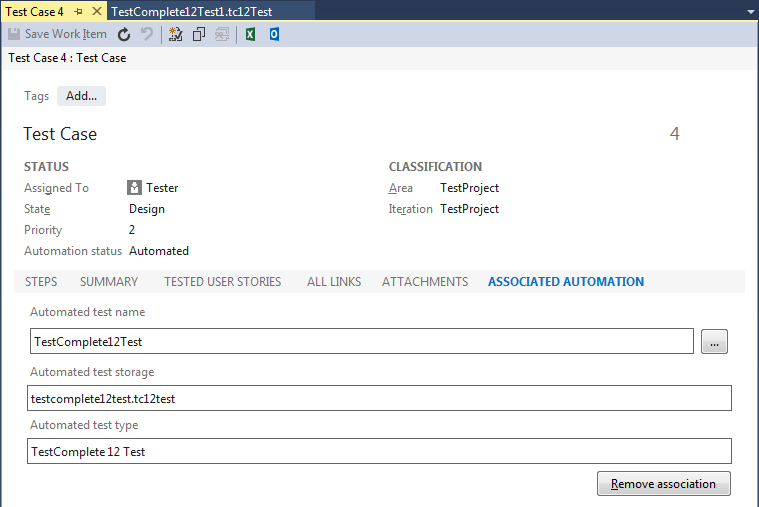759x507 pixels.
Task: Click the Priority label
Action: [x=43, y=230]
